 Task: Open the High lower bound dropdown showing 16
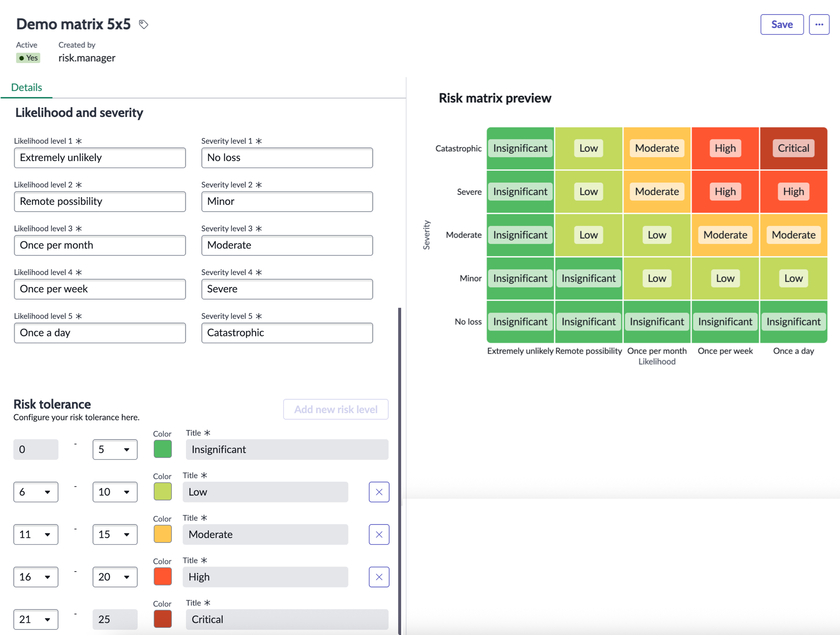coord(36,577)
